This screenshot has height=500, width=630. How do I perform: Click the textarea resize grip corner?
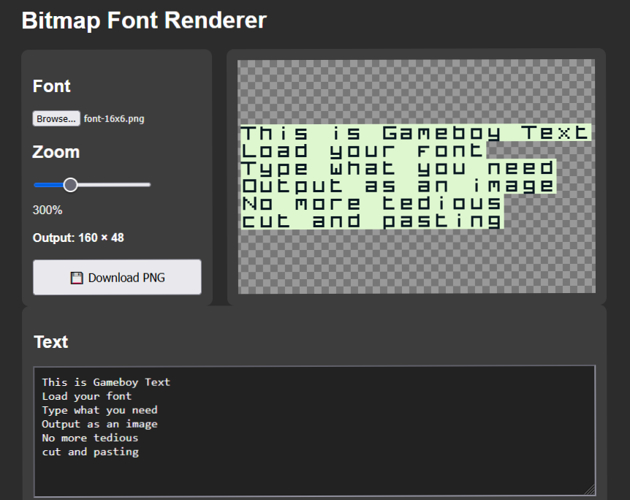[589, 490]
